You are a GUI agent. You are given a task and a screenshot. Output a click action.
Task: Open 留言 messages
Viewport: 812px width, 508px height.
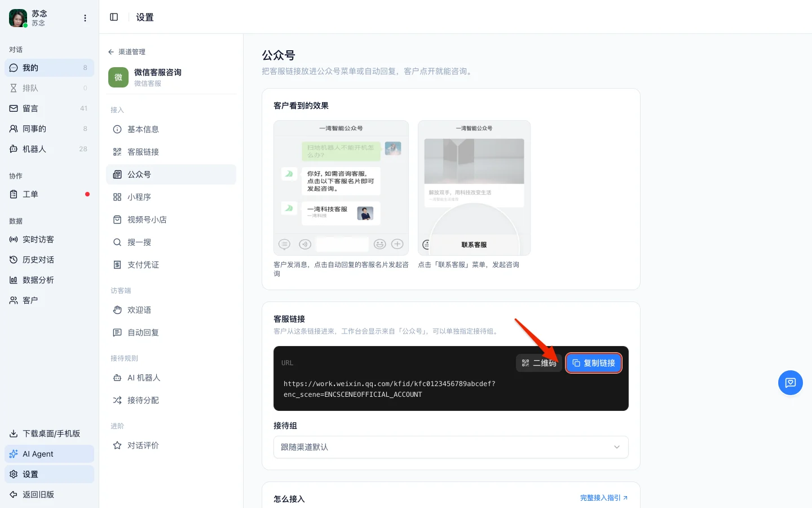click(50, 108)
